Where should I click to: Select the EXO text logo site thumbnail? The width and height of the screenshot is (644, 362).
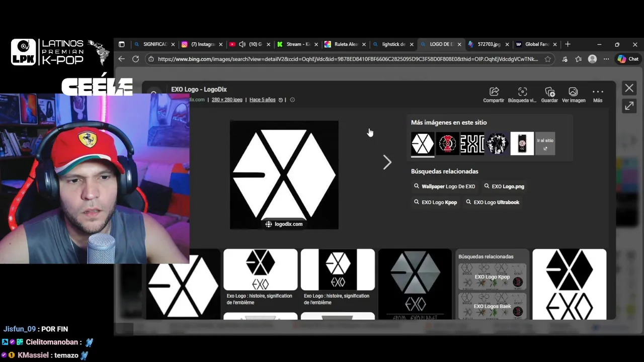click(472, 144)
